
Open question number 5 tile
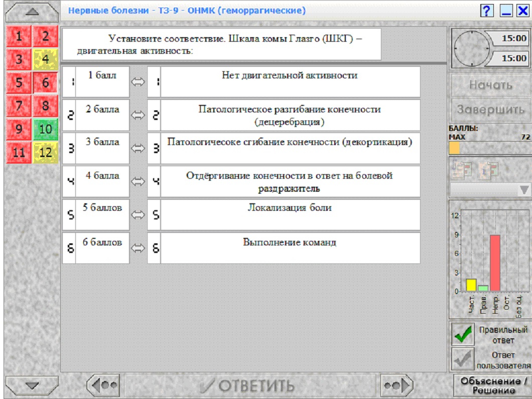click(19, 82)
